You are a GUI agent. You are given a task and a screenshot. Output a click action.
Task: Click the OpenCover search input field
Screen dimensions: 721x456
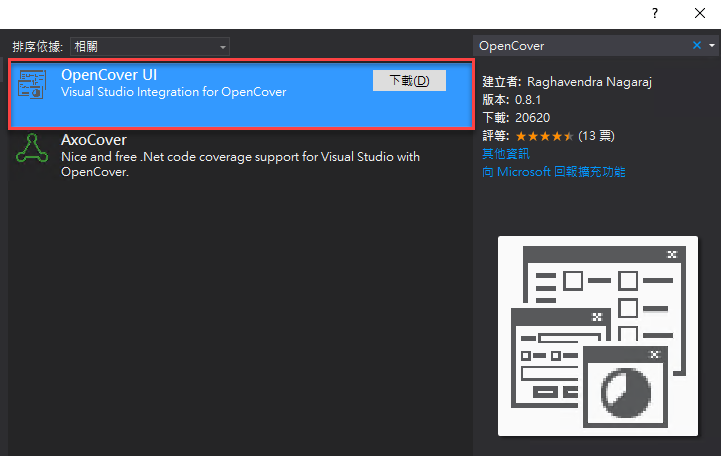(x=582, y=46)
